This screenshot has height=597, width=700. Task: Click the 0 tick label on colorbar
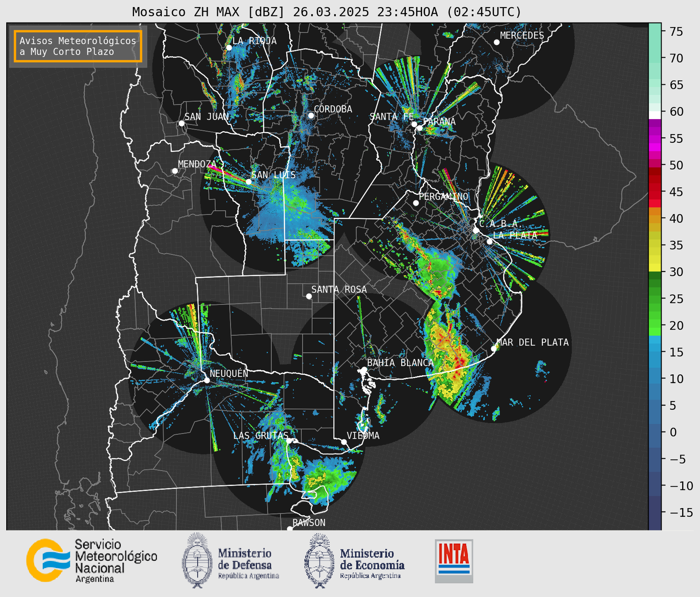click(673, 432)
